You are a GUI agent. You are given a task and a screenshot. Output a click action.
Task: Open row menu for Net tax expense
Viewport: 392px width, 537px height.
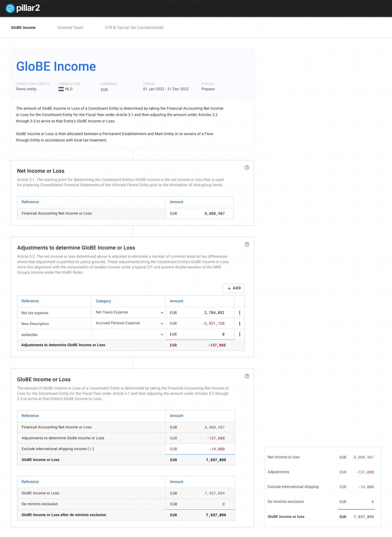pos(239,313)
